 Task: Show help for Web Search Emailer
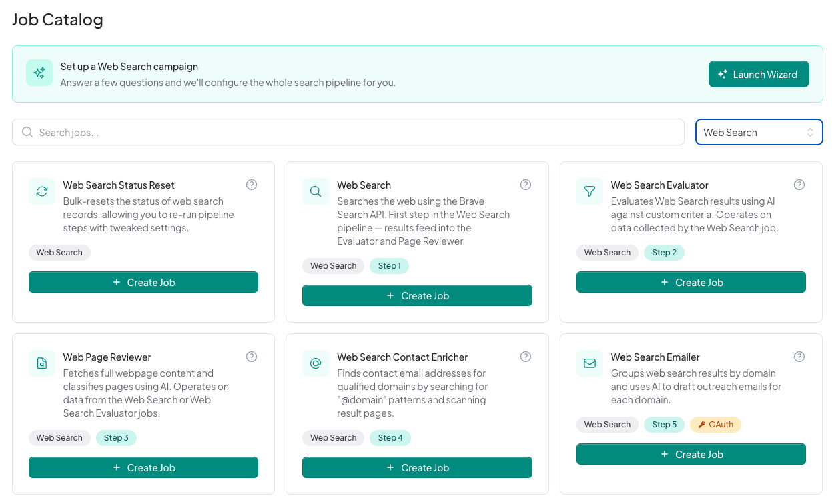(x=799, y=357)
